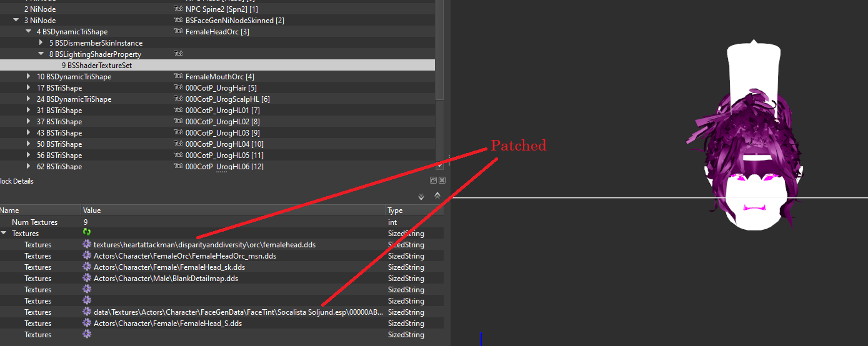Click the Txt icon beside 000CotP_UrogHL03
This screenshot has width=868, height=346.
coord(178,133)
